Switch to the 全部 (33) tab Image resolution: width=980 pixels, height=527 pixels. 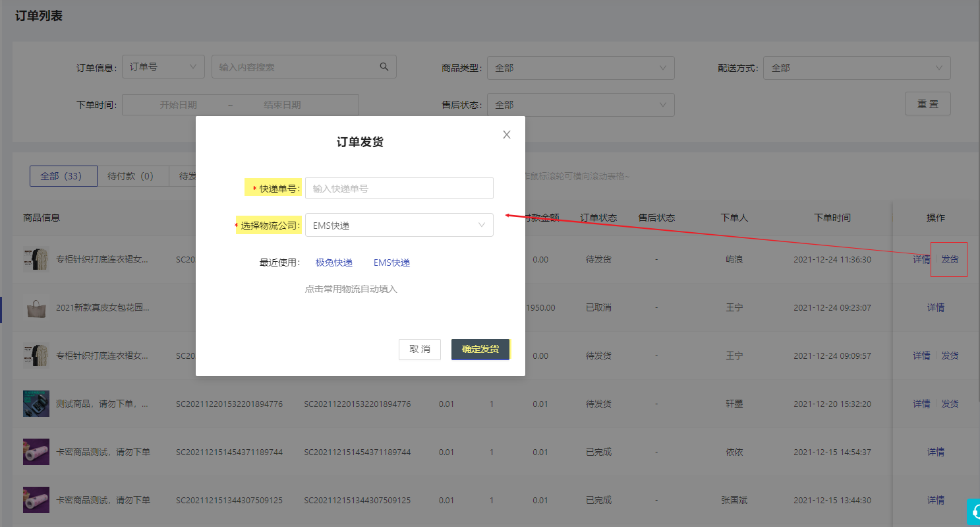[63, 176]
